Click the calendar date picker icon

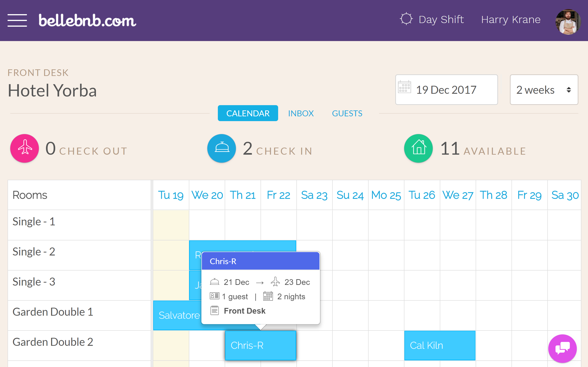coord(405,89)
